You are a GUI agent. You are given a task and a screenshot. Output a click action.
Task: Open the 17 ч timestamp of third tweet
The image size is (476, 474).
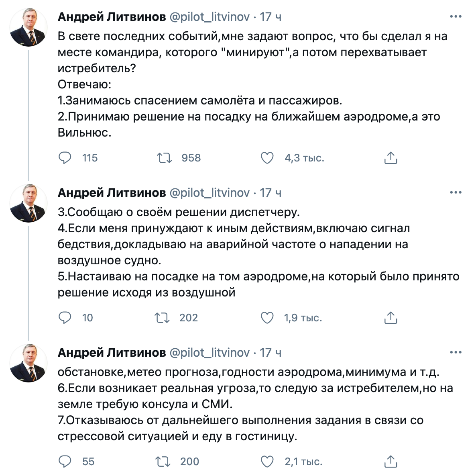pos(271,353)
